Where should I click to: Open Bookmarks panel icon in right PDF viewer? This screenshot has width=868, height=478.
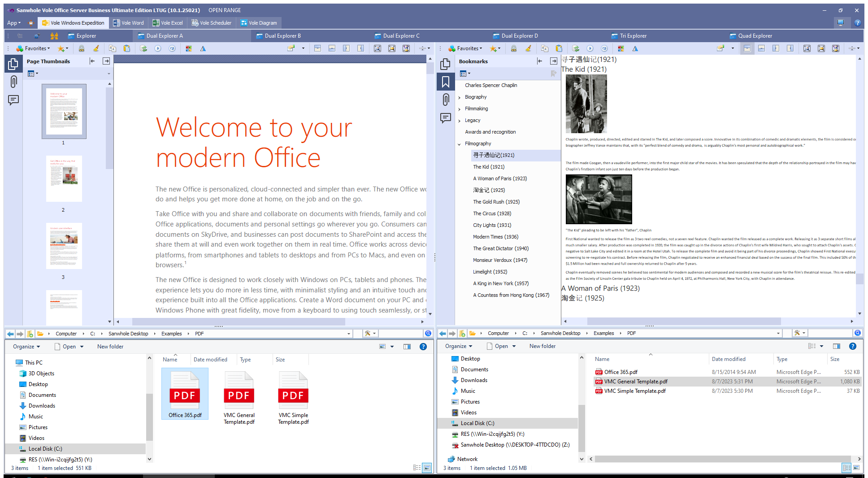pyautogui.click(x=446, y=82)
